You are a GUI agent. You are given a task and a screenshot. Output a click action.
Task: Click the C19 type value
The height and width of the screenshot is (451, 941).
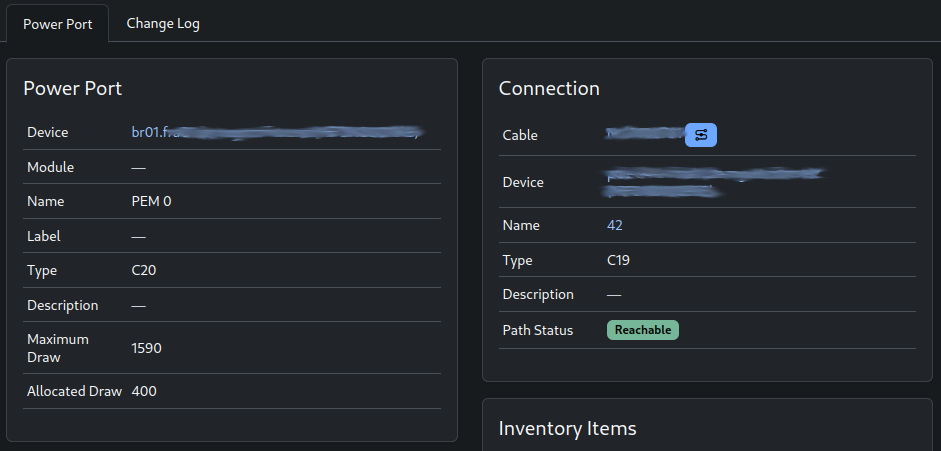pos(618,260)
